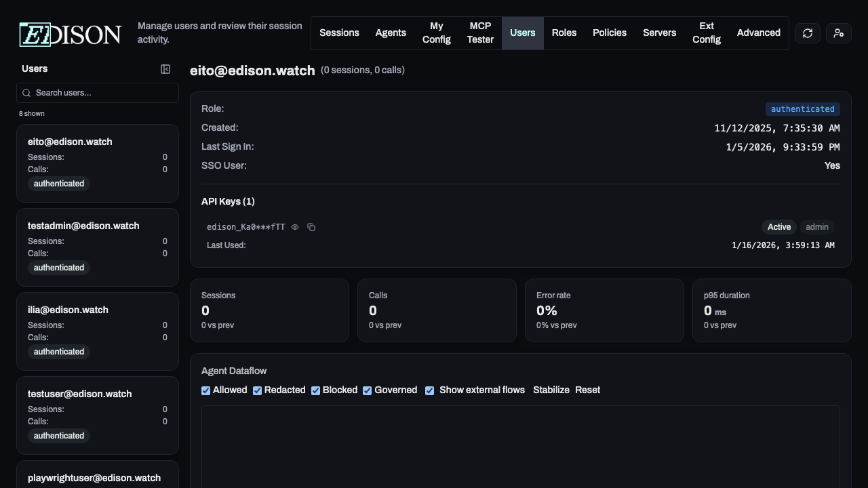Image resolution: width=868 pixels, height=488 pixels.
Task: Copy the edison_Ka0 API key
Action: [x=311, y=227]
